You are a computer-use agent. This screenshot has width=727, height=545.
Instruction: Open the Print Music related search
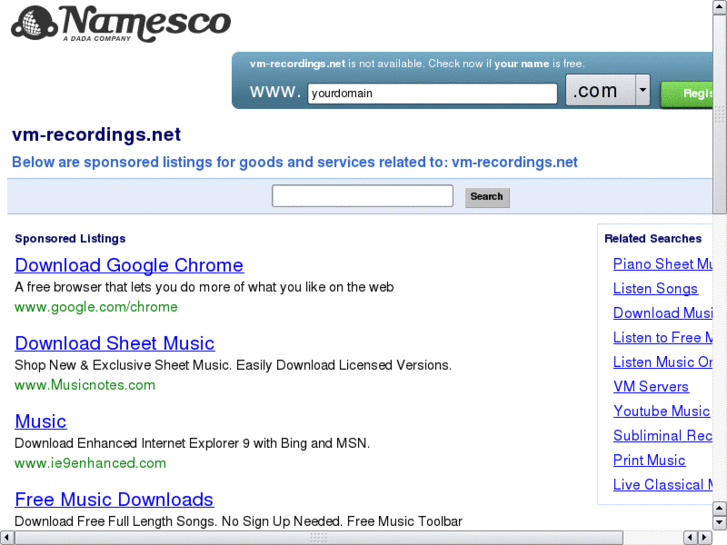pyautogui.click(x=649, y=460)
